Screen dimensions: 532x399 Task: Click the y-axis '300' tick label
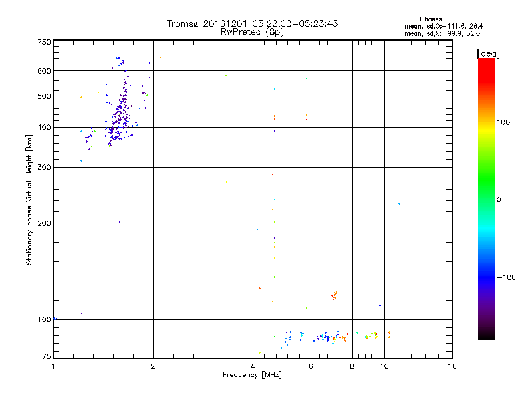point(44,168)
